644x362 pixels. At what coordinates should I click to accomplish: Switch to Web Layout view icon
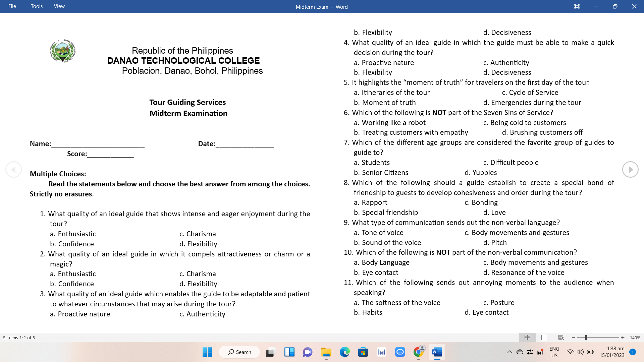[x=561, y=338]
